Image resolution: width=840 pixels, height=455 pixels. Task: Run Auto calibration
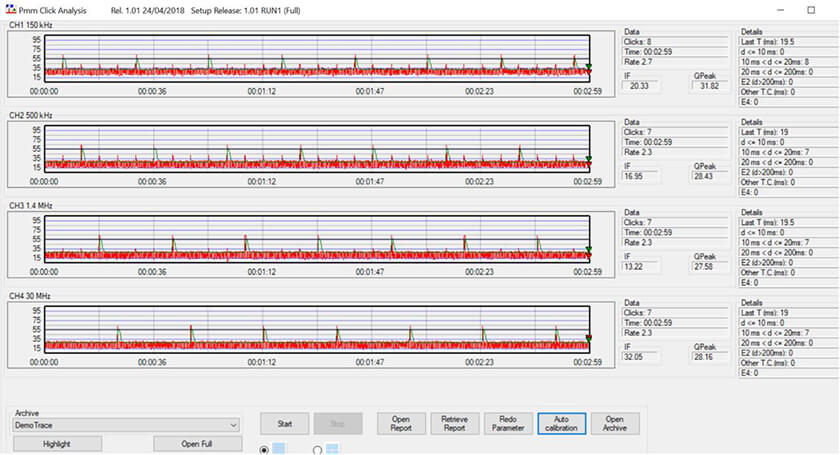[x=561, y=424]
